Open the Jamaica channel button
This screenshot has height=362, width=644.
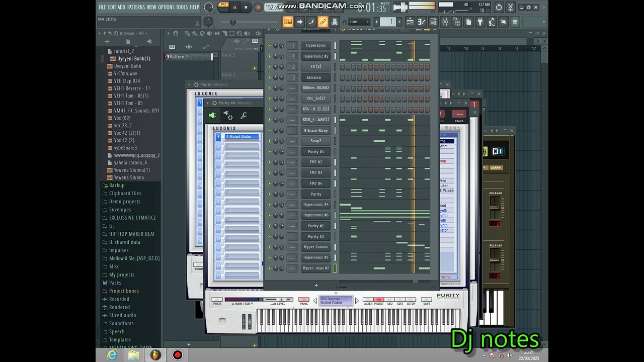pos(316,77)
